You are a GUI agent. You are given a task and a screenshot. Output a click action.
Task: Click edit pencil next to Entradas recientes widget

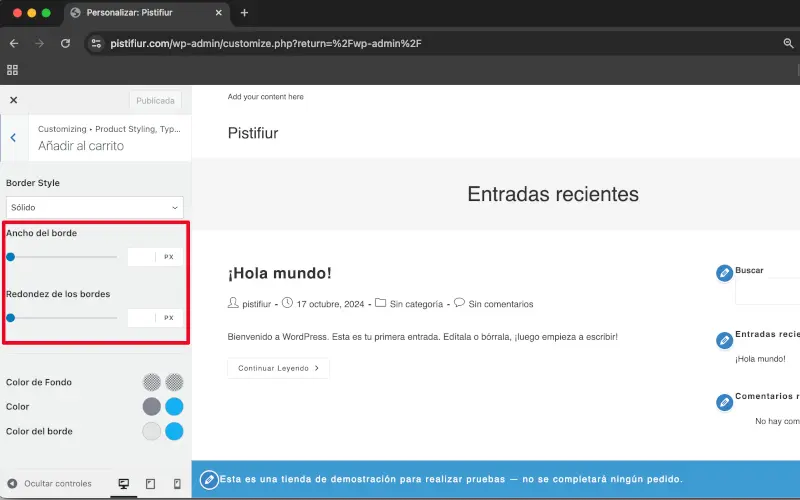724,340
